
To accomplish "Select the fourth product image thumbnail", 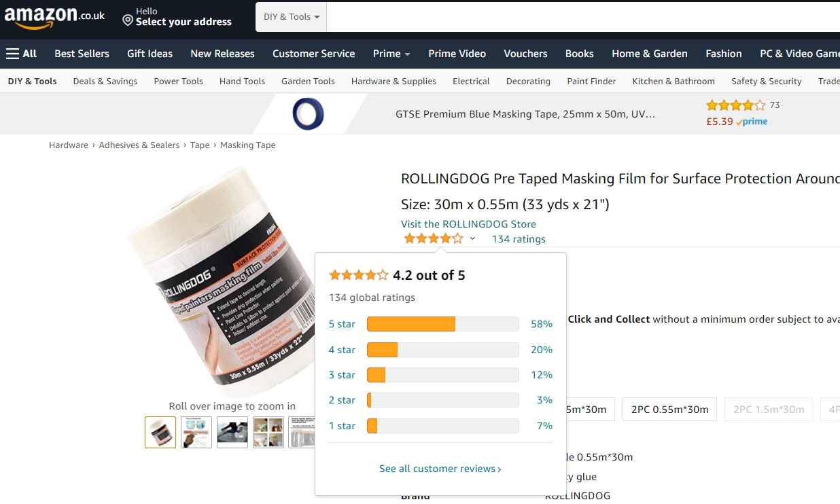I will tap(268, 432).
